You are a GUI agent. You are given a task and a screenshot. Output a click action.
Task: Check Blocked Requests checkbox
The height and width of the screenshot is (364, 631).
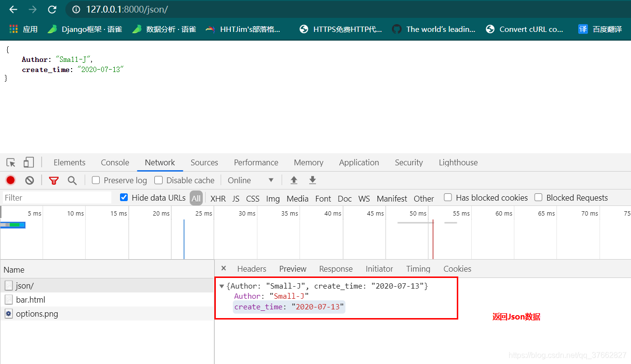(538, 197)
